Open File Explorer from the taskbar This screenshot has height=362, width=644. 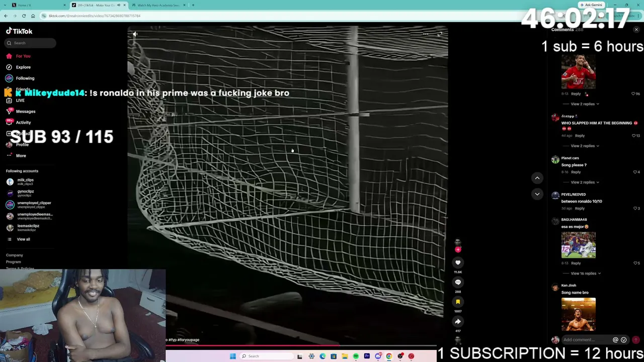[x=345, y=356]
